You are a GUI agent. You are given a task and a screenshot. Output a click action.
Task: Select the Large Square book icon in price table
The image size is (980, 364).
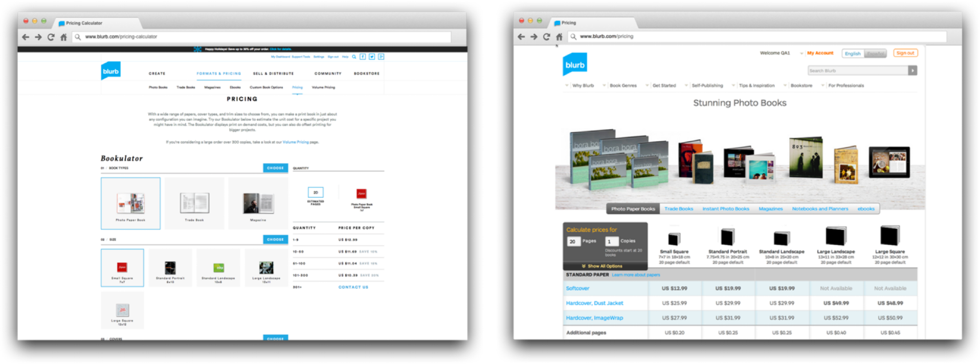point(889,236)
